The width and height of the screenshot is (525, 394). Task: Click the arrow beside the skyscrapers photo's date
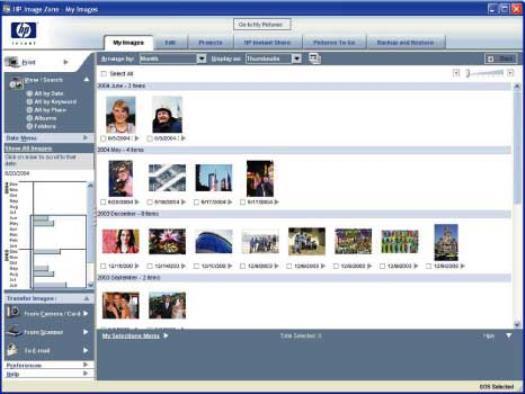click(x=230, y=202)
